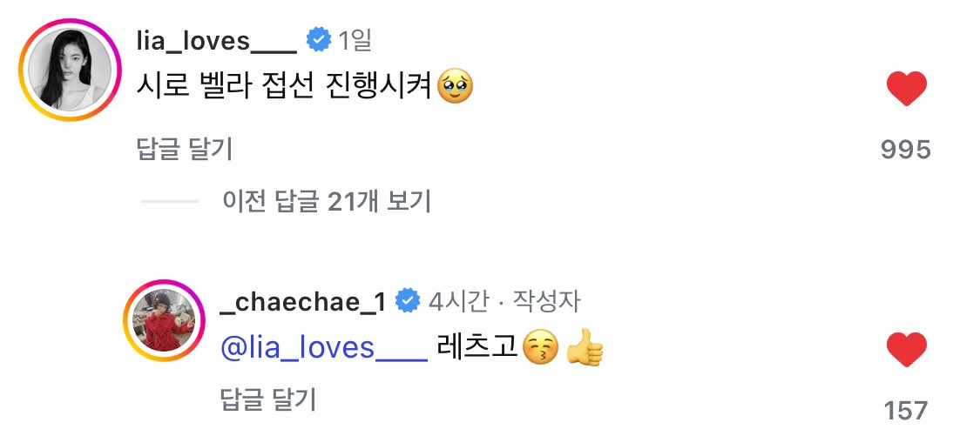Click the thumbs up emoji in the reply

585,349
